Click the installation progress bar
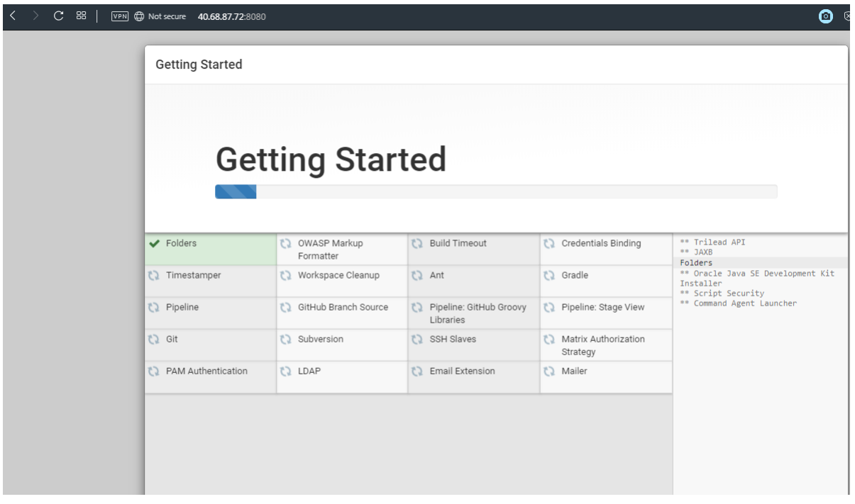Screen dimensions: 855x504 point(497,190)
